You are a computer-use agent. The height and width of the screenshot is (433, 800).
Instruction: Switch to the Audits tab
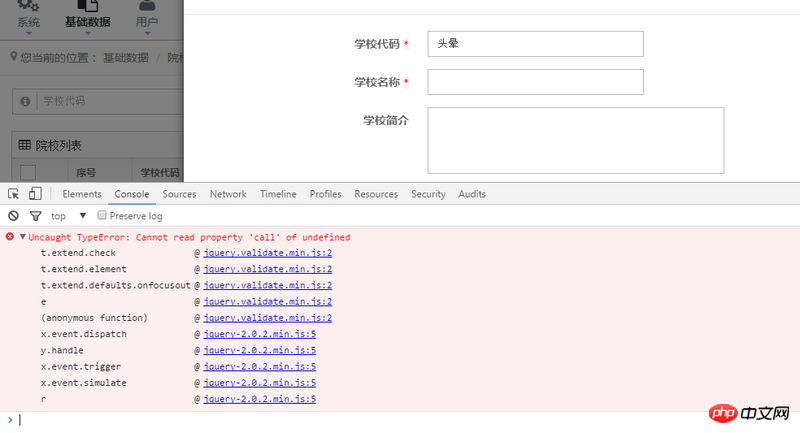(472, 194)
